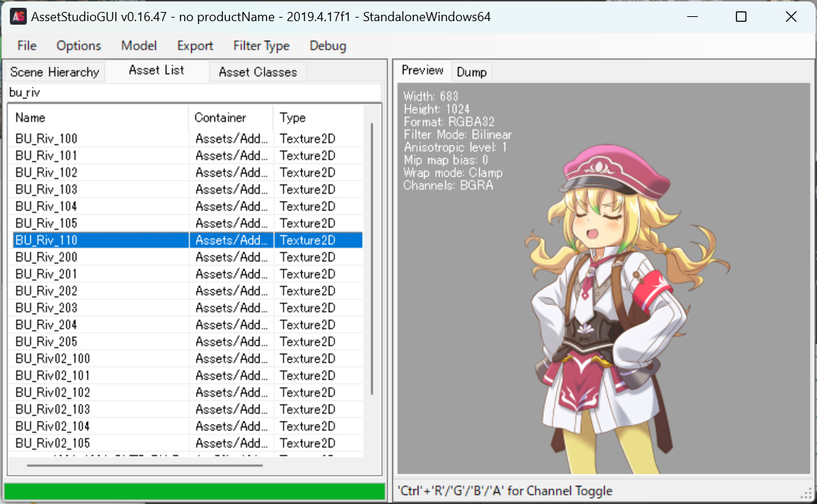Select asset BU_Riv02_105

coord(53,443)
